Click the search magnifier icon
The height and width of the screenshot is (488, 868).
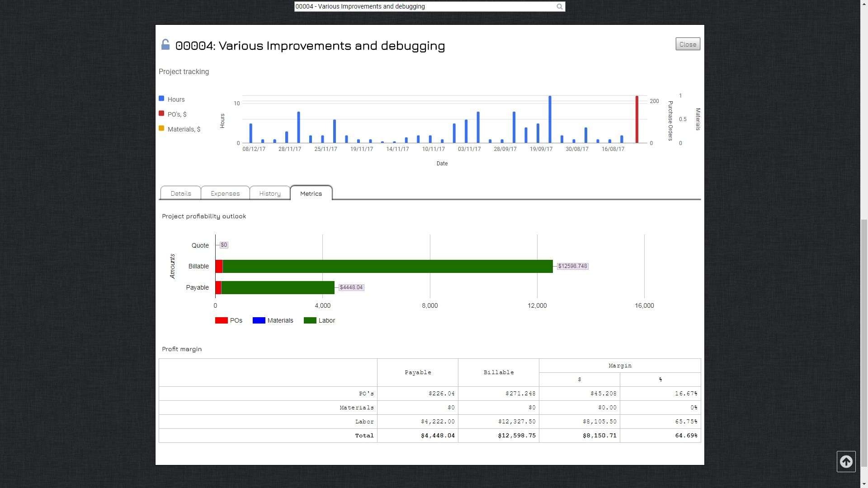click(x=560, y=7)
